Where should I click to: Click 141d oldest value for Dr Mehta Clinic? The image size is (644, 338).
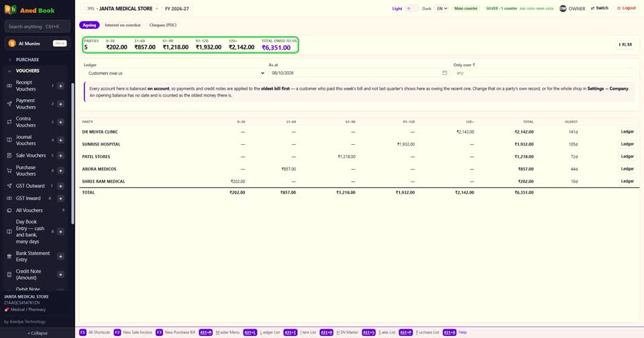[573, 132]
